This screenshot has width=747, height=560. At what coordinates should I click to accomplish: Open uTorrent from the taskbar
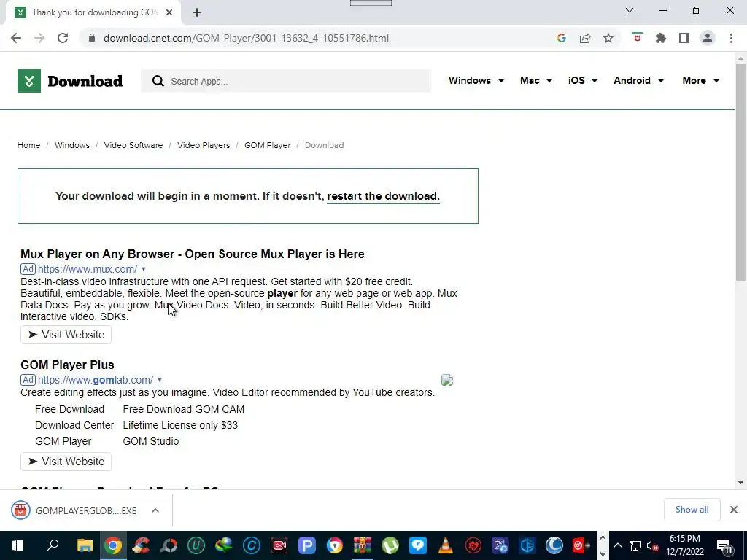(x=390, y=545)
